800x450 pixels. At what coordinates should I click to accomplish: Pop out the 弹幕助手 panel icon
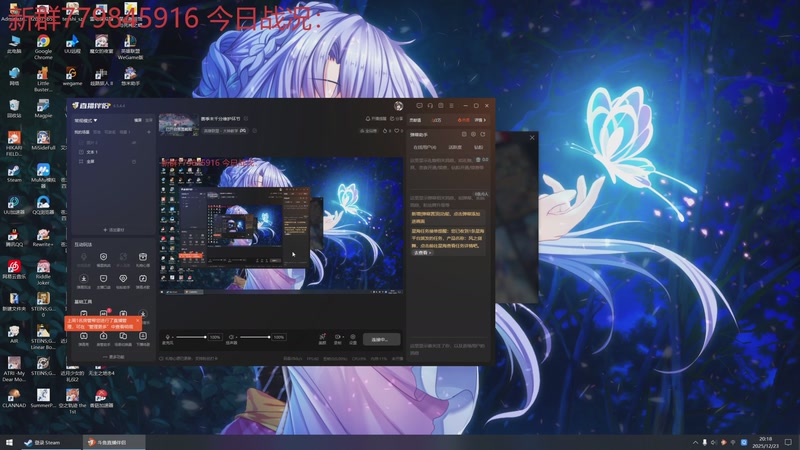[x=464, y=135]
